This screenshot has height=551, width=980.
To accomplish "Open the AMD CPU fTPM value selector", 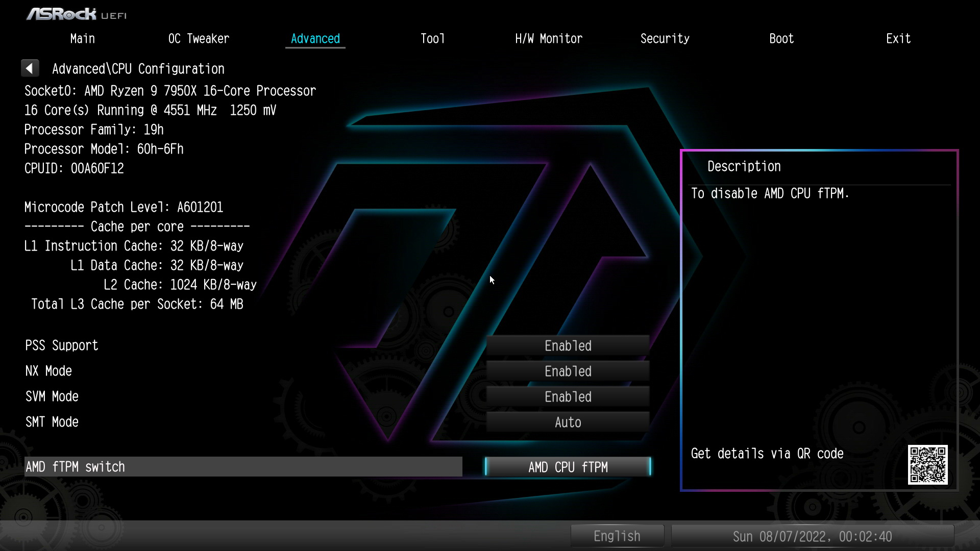I will pyautogui.click(x=568, y=467).
